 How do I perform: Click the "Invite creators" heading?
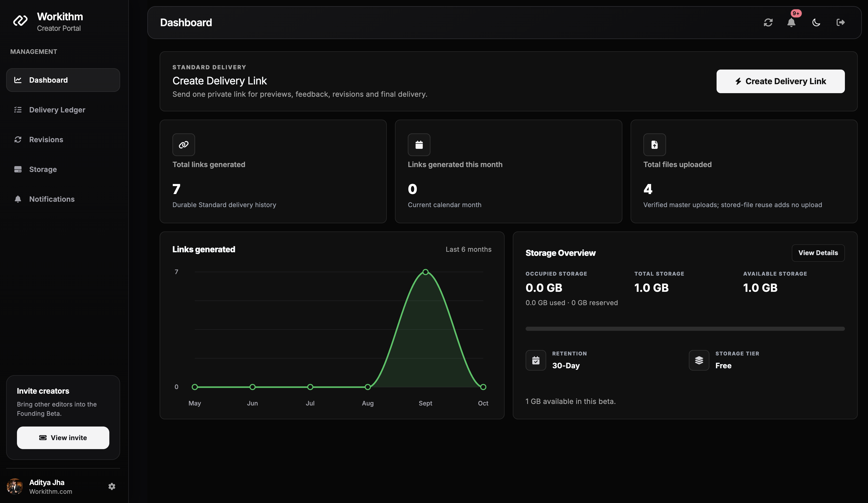tap(43, 391)
